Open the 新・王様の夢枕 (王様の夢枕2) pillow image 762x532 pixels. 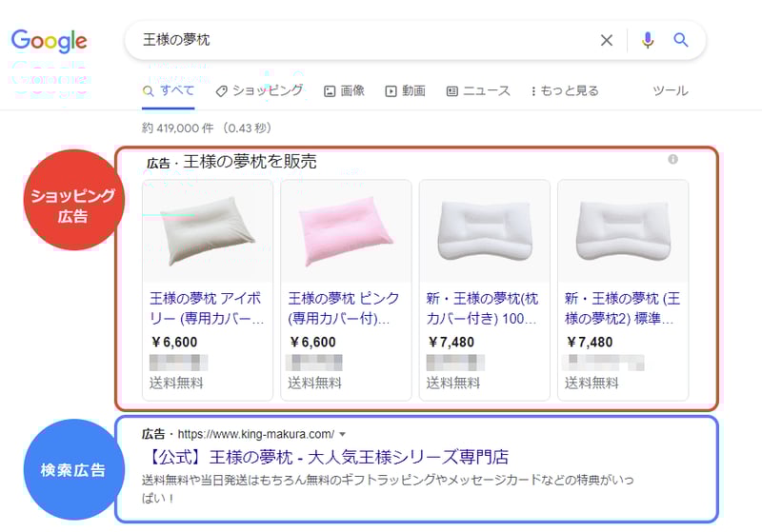point(623,231)
